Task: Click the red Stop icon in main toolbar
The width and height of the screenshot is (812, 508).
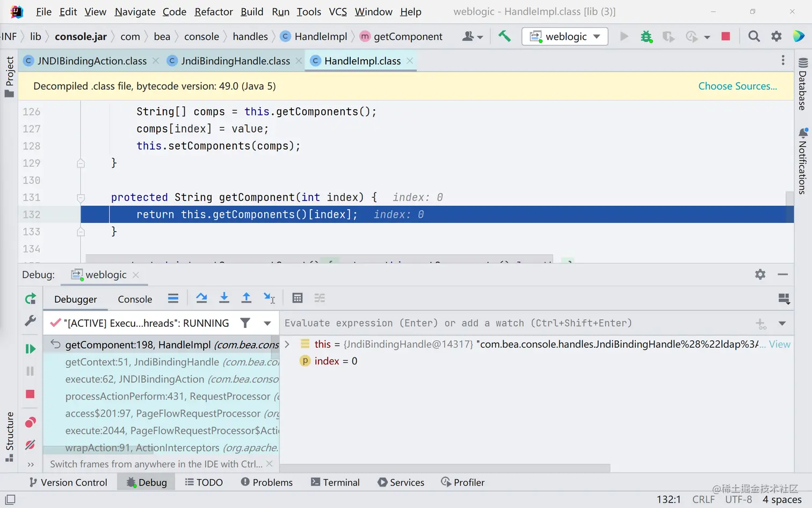Action: click(726, 36)
